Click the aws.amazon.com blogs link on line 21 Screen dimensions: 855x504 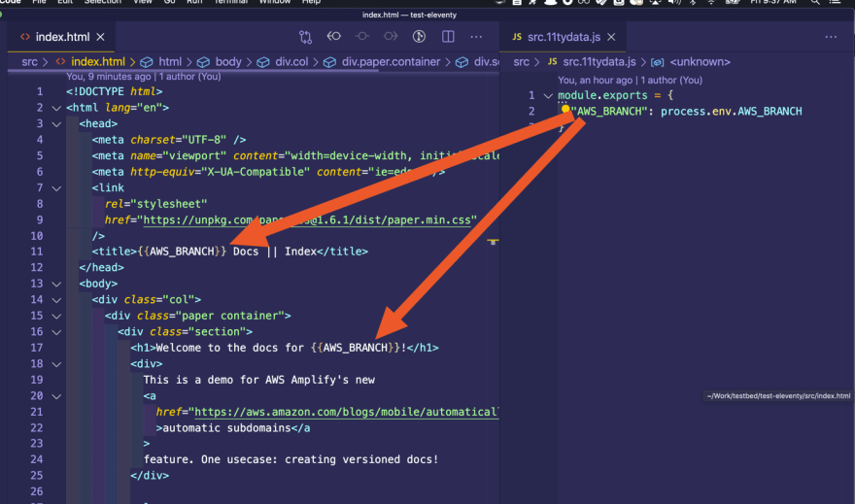[x=346, y=412]
